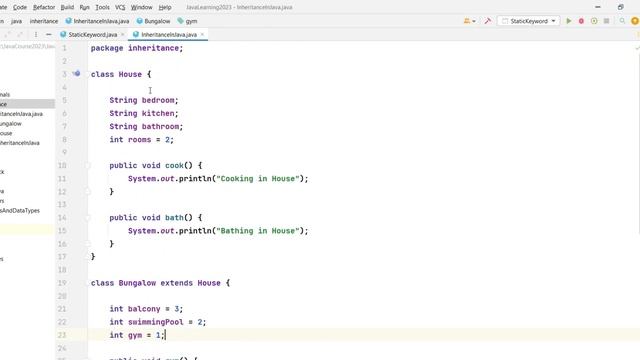Viewport: 640px width, 360px height.
Task: Click on 'String bathroom;' text
Action: tap(146, 127)
